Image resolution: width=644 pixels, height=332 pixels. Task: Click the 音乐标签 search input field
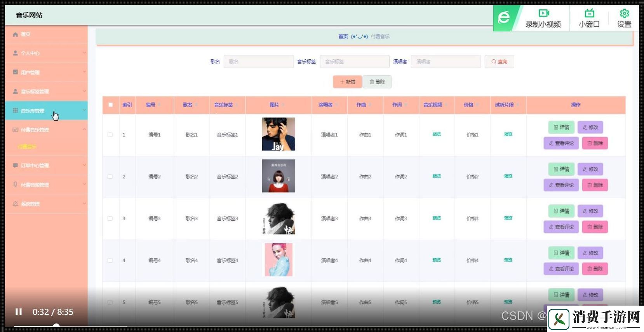(355, 62)
